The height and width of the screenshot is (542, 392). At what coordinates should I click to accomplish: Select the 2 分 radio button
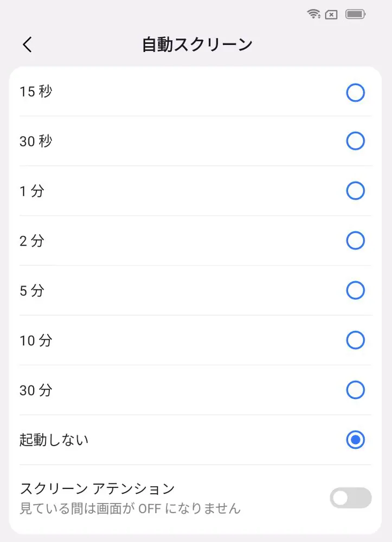(x=355, y=241)
